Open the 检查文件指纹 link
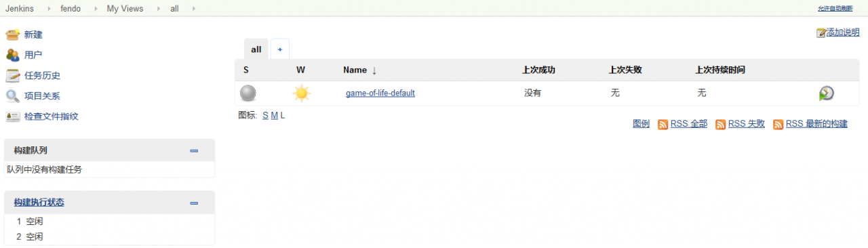 point(52,116)
